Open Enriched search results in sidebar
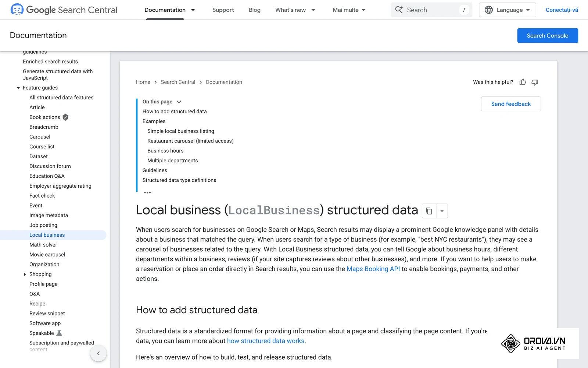This screenshot has height=368, width=588. [50, 62]
